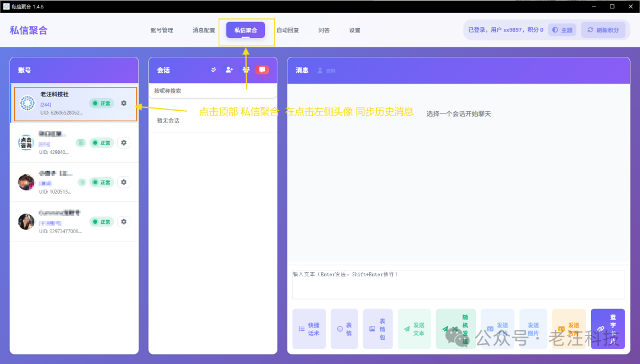Click the 选择一个会话开始聊天 placeholder text
Image resolution: width=640 pixels, height=364 pixels.
click(458, 114)
